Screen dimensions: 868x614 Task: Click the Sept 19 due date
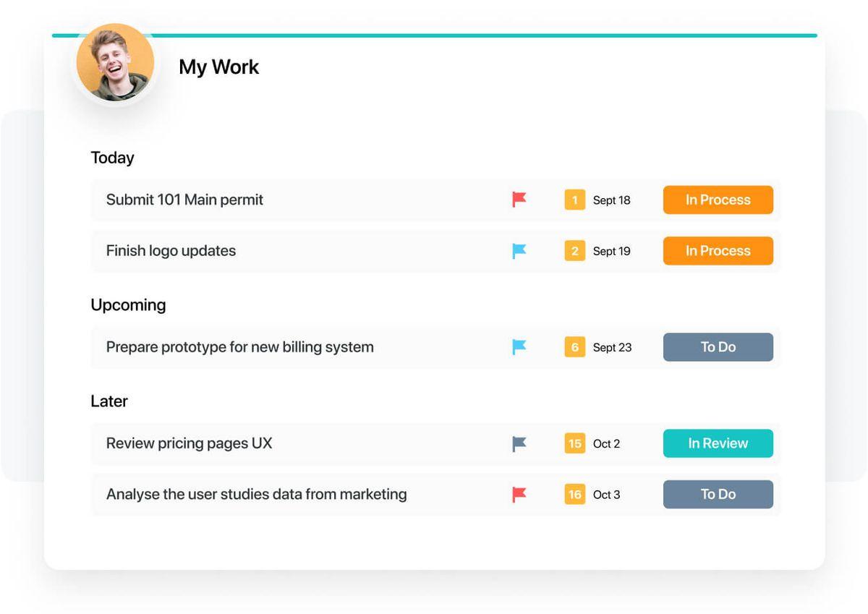pyautogui.click(x=612, y=252)
